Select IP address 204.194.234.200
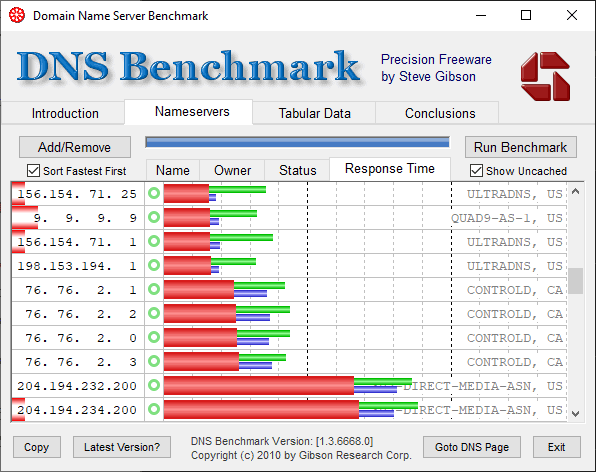596x472 pixels. pos(77,410)
